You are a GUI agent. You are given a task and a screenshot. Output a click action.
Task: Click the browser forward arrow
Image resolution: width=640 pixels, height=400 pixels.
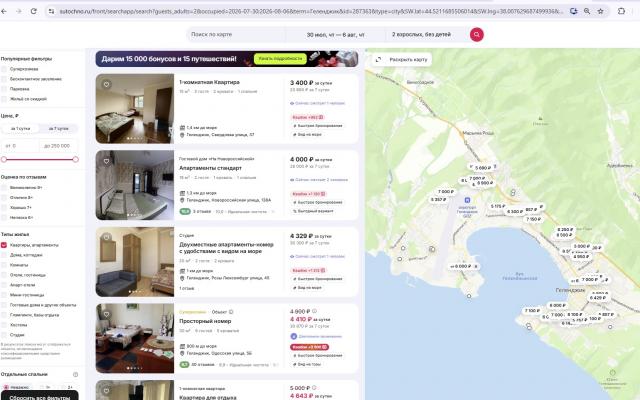pos(19,11)
